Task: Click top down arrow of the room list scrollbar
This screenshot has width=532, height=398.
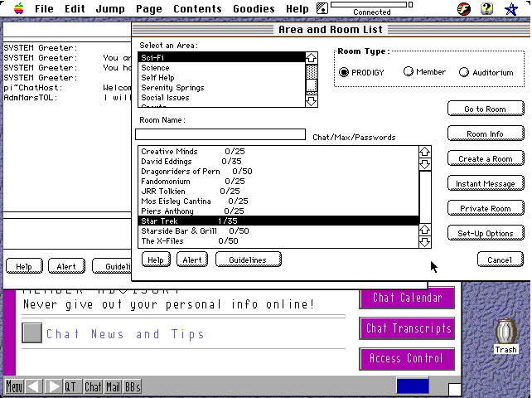Action: pos(425,164)
